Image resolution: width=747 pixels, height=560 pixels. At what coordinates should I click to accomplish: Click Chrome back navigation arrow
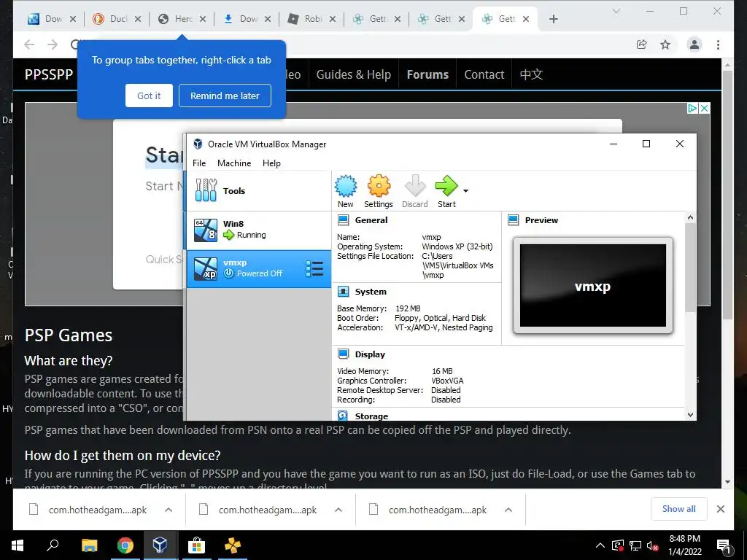click(29, 44)
